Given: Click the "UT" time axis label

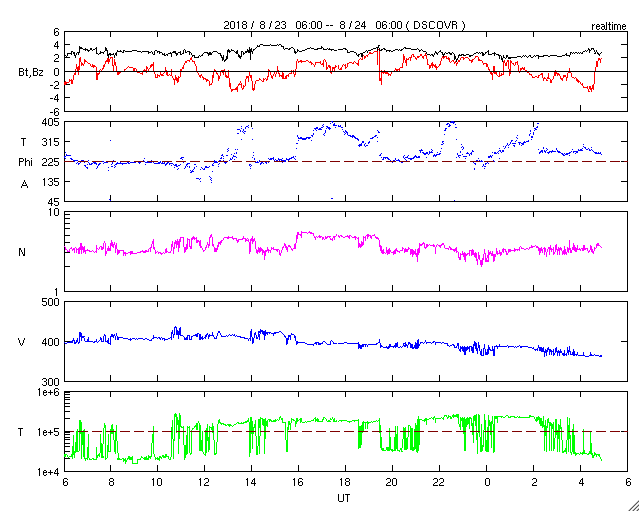Looking at the screenshot, I should [343, 498].
